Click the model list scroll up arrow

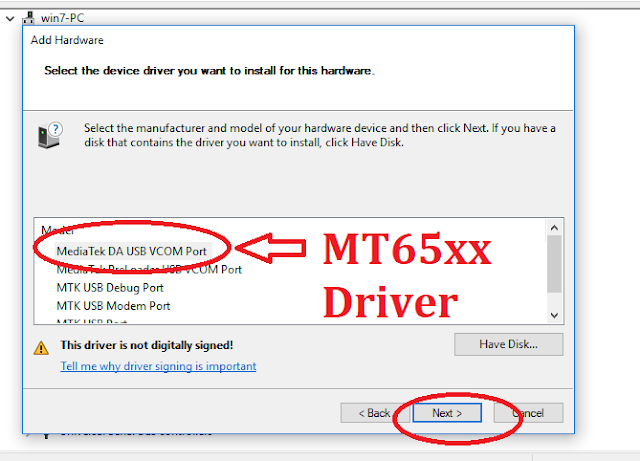tap(554, 228)
